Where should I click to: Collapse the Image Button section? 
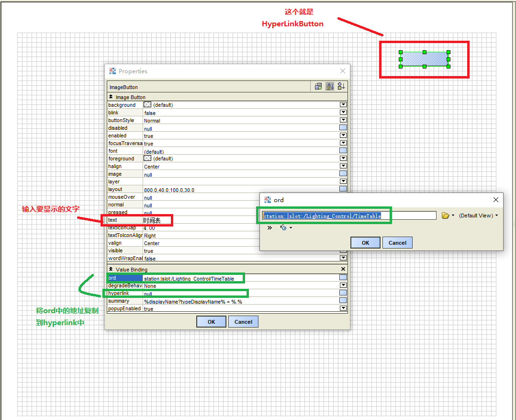point(112,97)
